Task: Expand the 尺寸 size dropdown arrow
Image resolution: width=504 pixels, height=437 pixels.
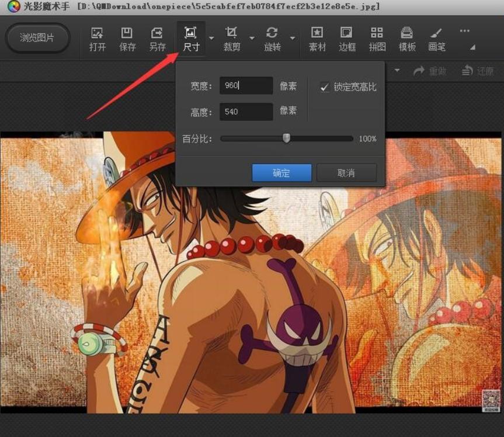Action: (x=211, y=38)
